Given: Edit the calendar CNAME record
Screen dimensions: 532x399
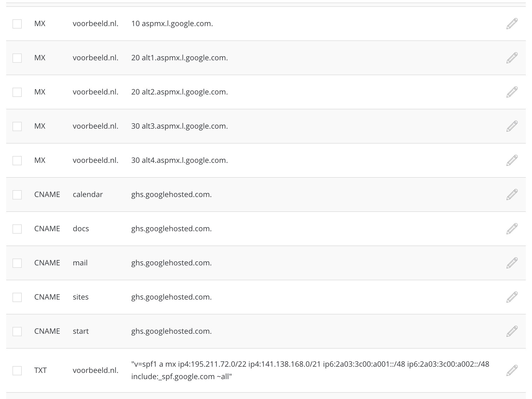Looking at the screenshot, I should [x=511, y=194].
